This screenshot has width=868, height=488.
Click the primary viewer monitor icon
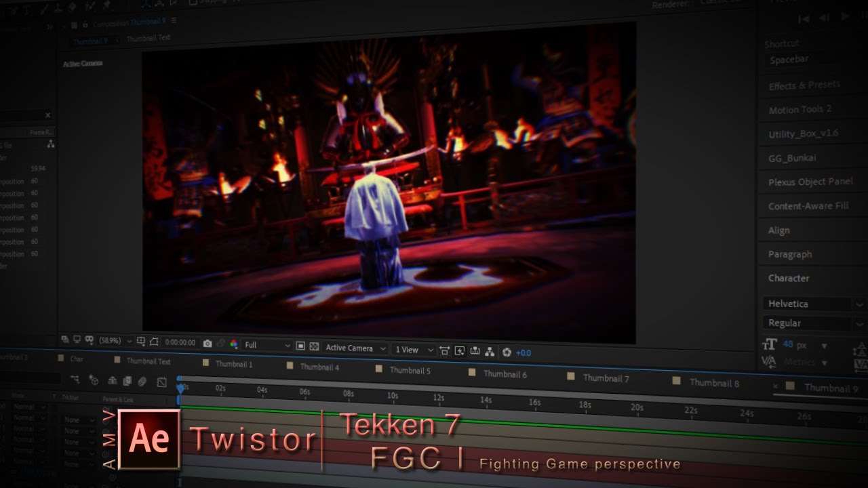tap(77, 339)
